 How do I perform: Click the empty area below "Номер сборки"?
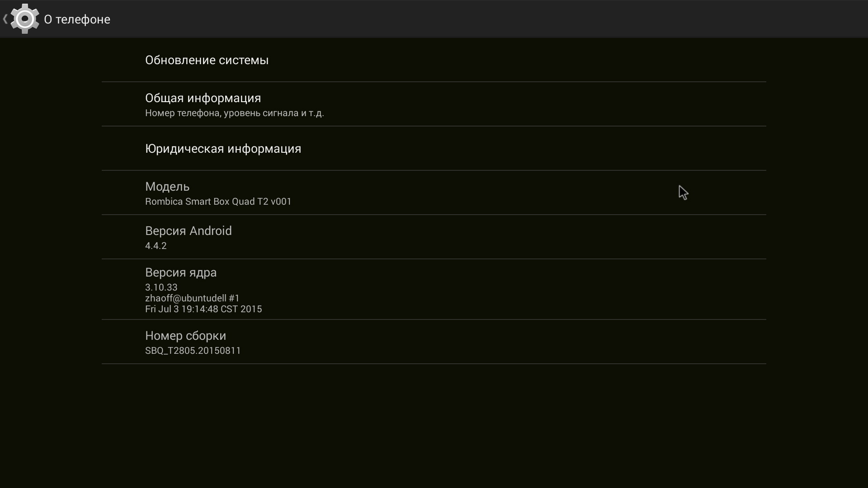(x=434, y=420)
